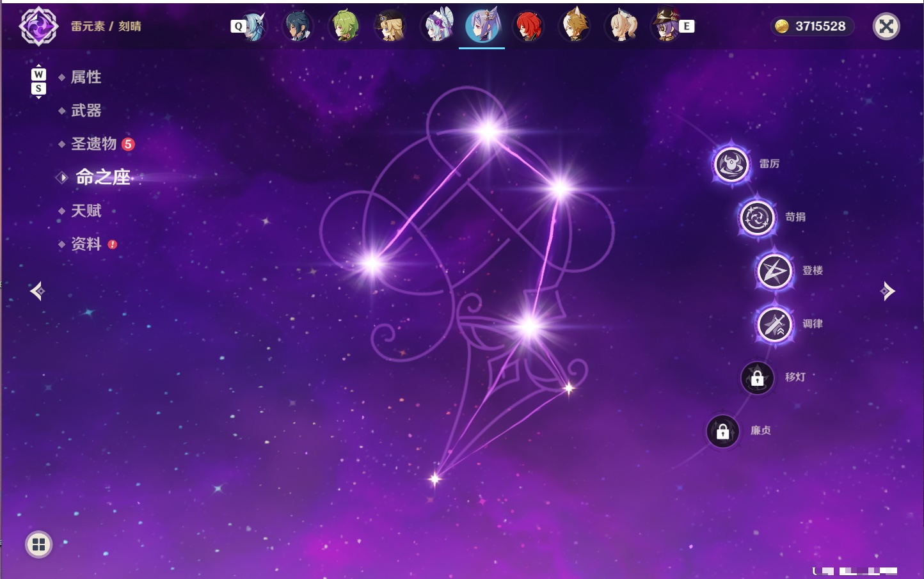Screen dimensions: 924x579
Task: Click the S key menu-down indicator
Action: (x=38, y=88)
